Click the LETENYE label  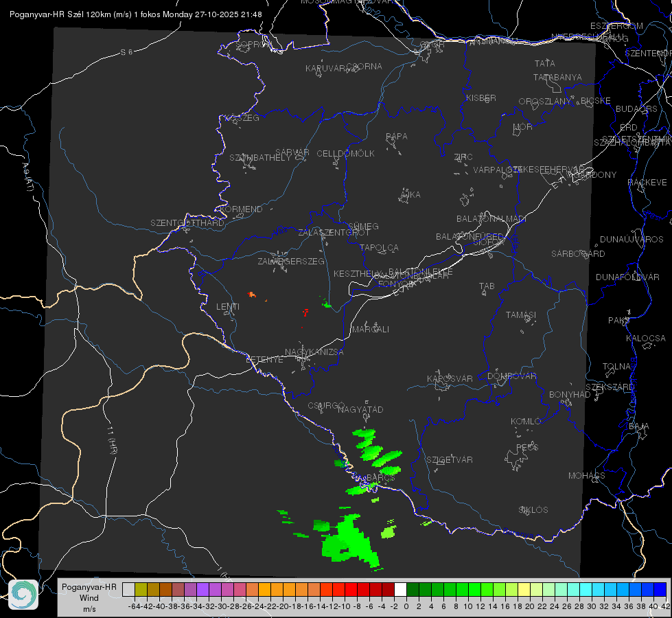(264, 360)
